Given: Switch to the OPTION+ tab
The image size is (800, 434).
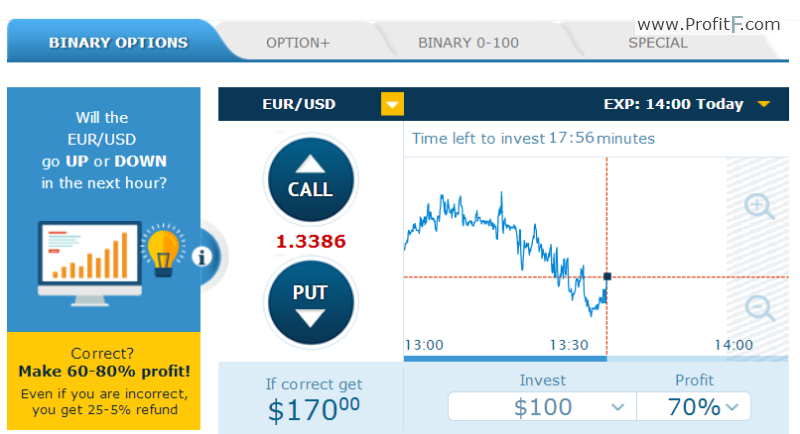Looking at the screenshot, I should click(x=298, y=43).
